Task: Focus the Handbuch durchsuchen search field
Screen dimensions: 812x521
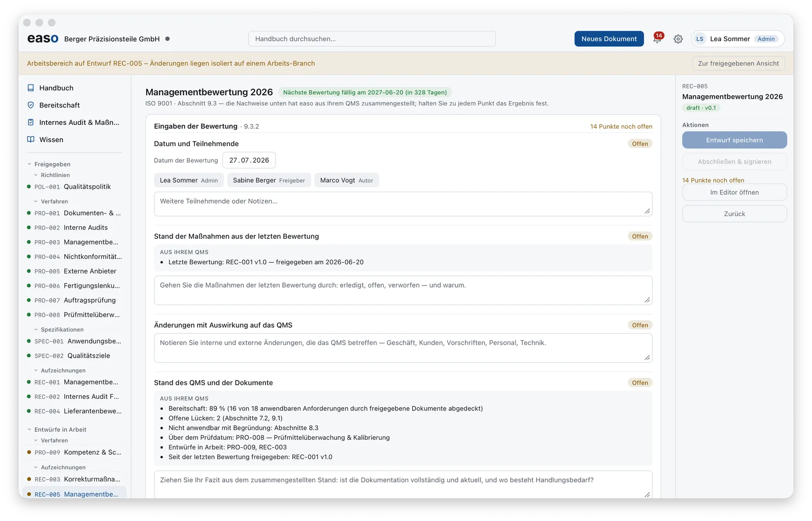Action: click(371, 39)
